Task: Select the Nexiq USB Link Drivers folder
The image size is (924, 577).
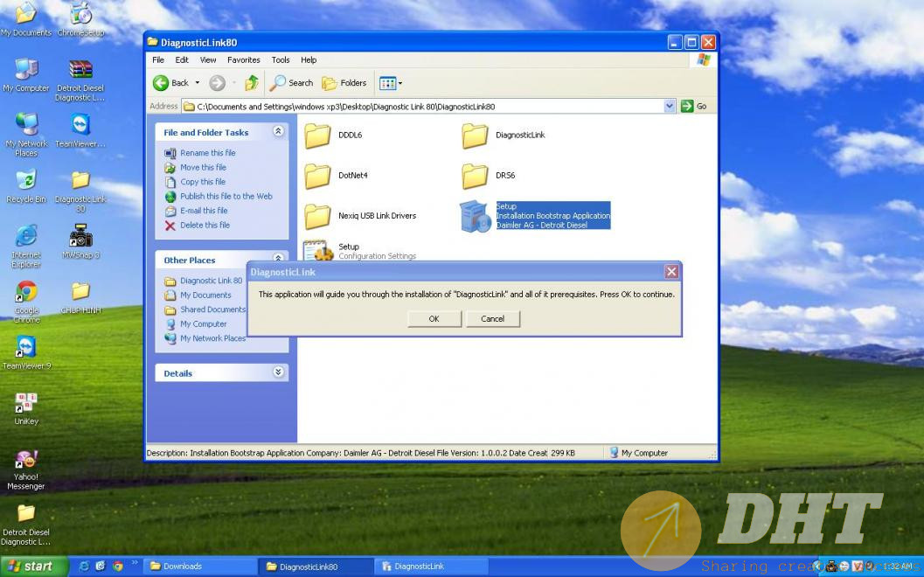Action: (318, 216)
